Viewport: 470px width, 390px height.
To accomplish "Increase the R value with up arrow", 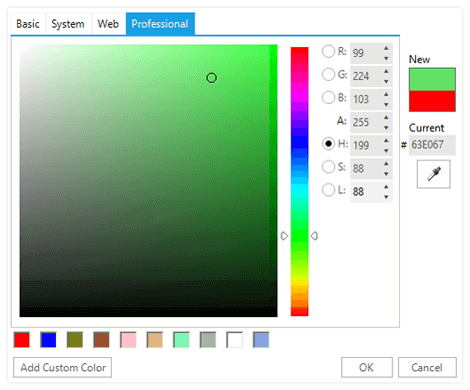I will pos(386,48).
